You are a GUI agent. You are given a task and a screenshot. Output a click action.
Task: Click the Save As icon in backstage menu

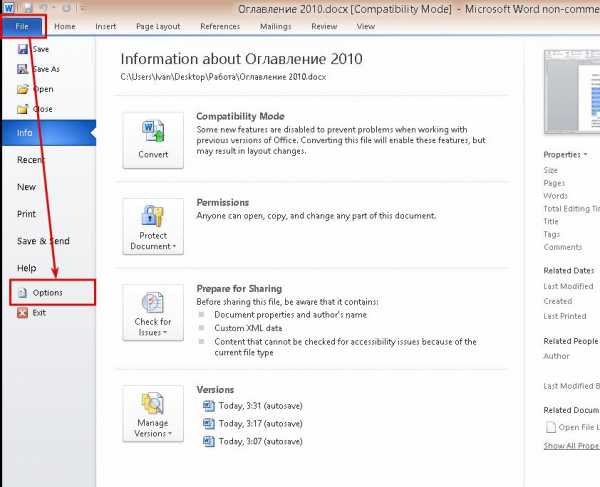23,69
